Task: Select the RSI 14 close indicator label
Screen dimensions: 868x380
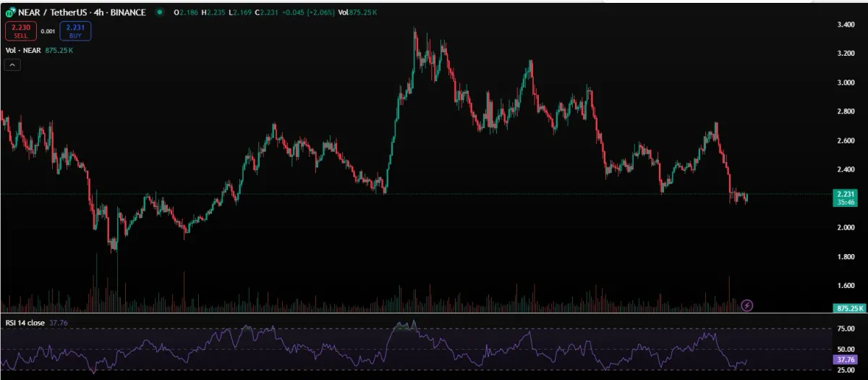Action: click(x=25, y=322)
